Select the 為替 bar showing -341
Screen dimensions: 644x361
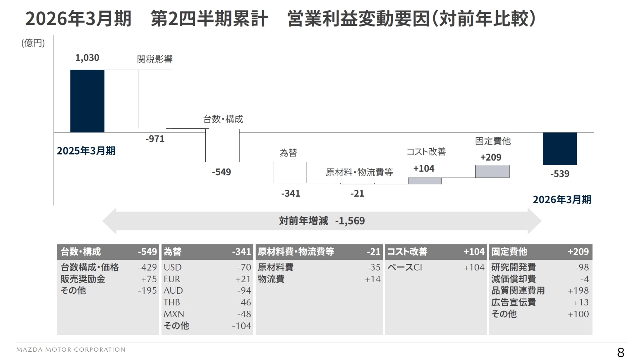(x=290, y=173)
